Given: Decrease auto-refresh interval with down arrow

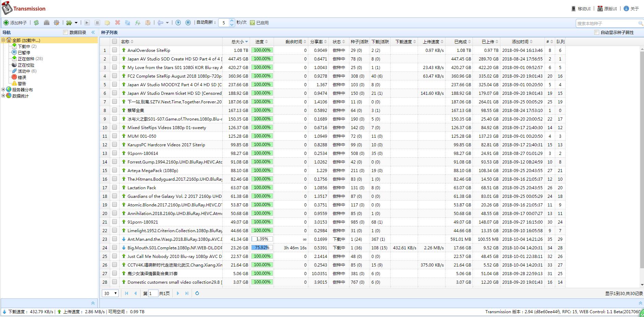Looking at the screenshot, I should point(232,25).
